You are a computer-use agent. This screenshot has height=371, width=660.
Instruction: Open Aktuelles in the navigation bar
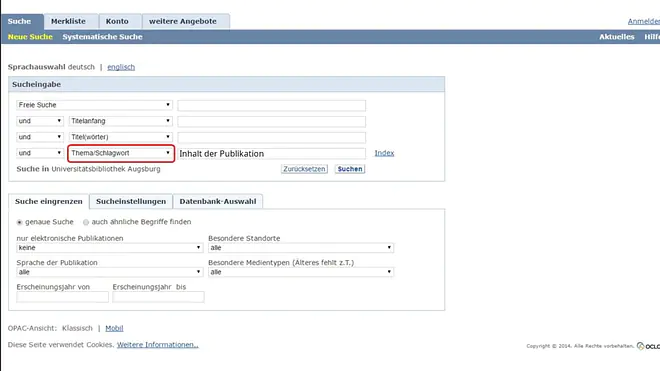coord(617,37)
